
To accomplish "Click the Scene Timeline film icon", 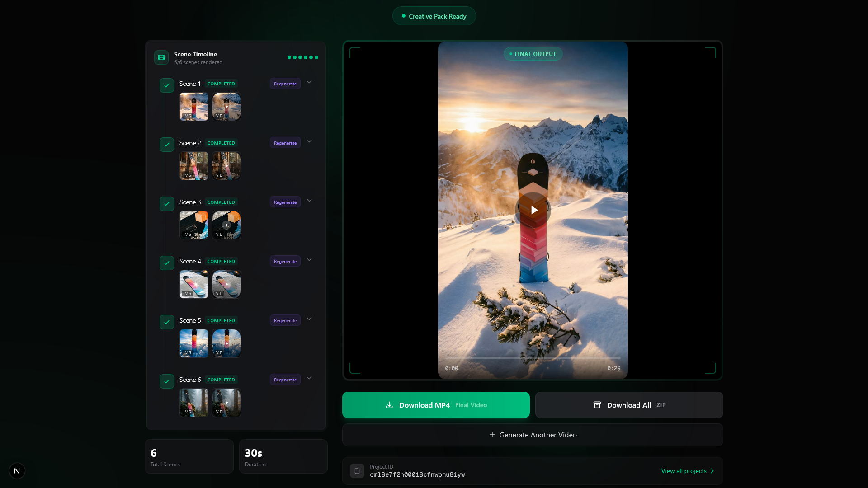I will click(x=161, y=57).
